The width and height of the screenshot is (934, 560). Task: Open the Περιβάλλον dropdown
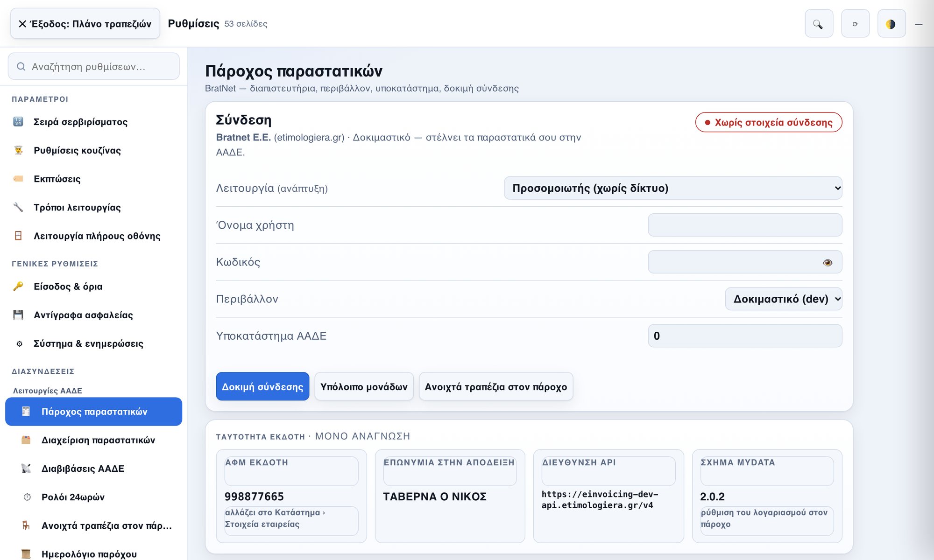click(x=784, y=299)
